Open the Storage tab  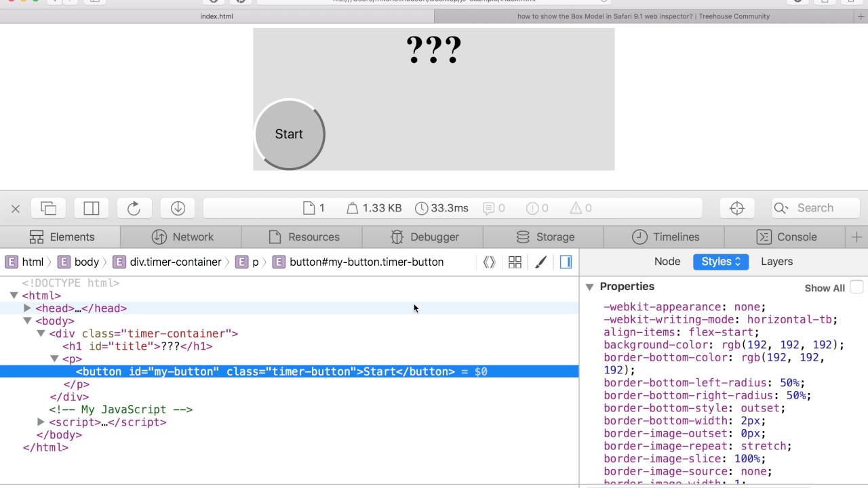pos(545,237)
